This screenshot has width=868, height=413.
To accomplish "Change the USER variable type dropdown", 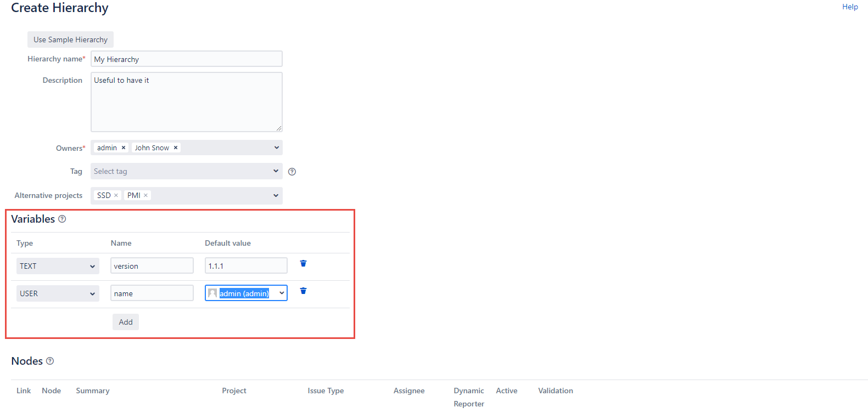I will point(58,293).
